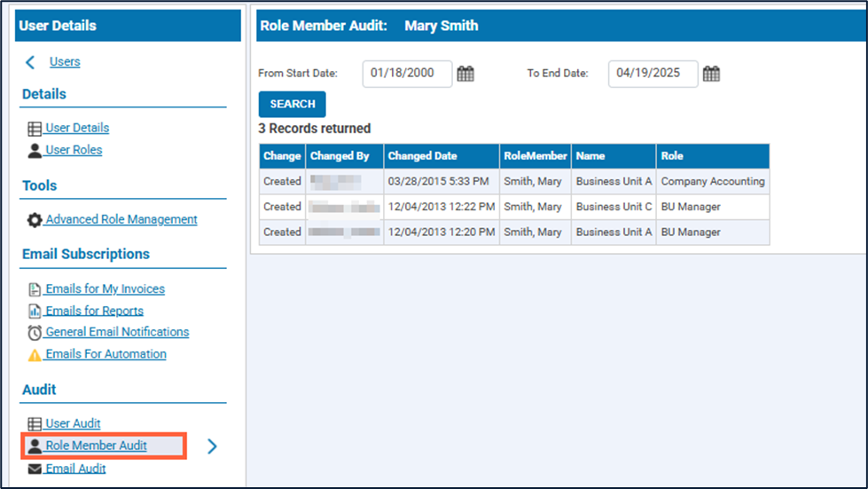The height and width of the screenshot is (489, 868).
Task: Select the '12/04/2013 12:22 PM' date cell
Action: point(442,207)
